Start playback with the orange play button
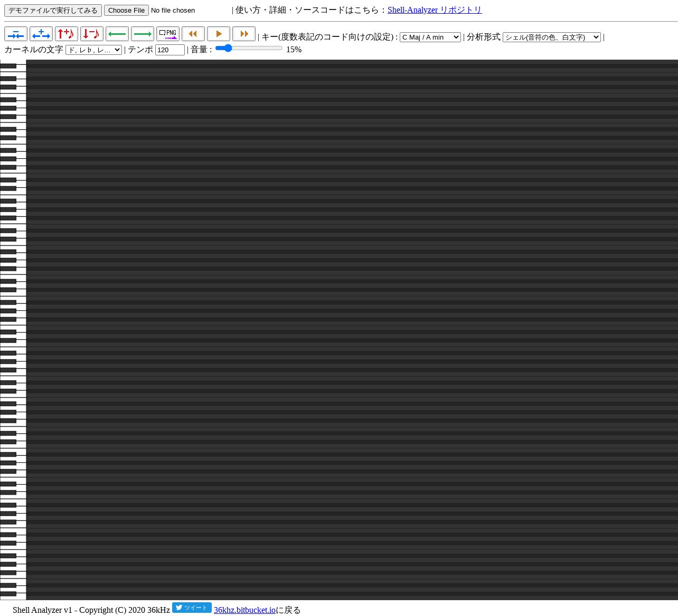This screenshot has width=678, height=616. pyautogui.click(x=219, y=34)
